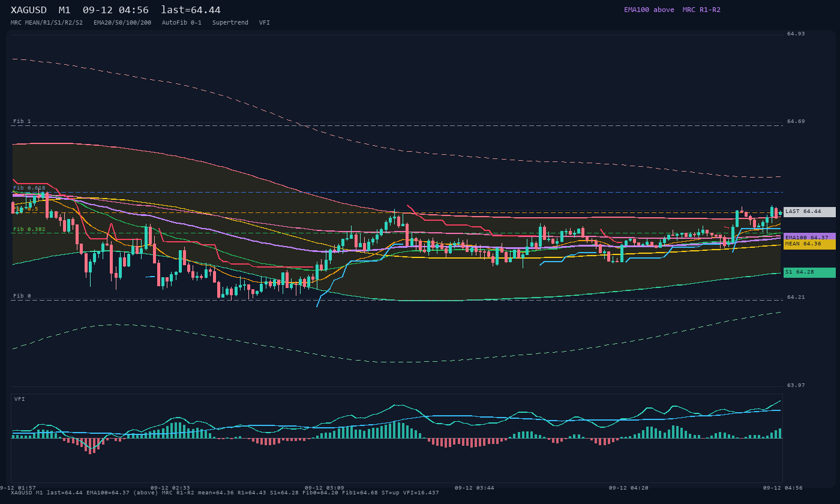Select the 'MRC MEAN/R1/S1/R2/S2' legend entry
The image size is (840, 504).
[47, 23]
